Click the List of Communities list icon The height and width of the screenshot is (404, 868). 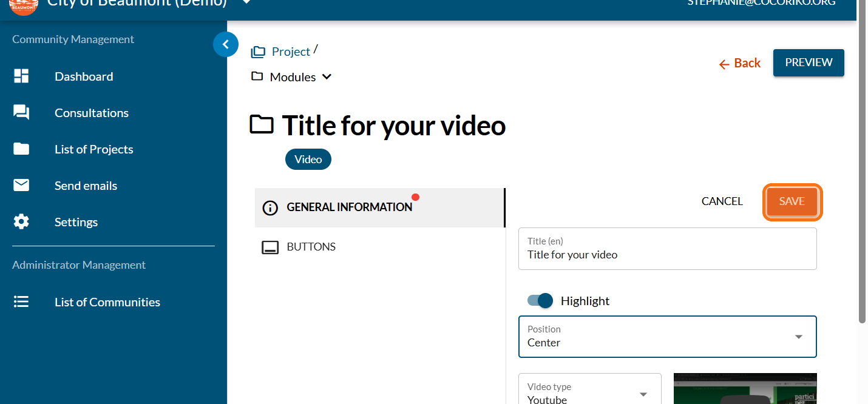21,302
